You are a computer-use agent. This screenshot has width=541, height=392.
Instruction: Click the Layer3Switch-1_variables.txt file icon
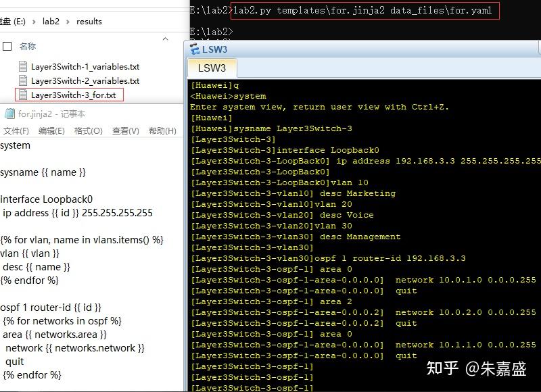pos(23,66)
